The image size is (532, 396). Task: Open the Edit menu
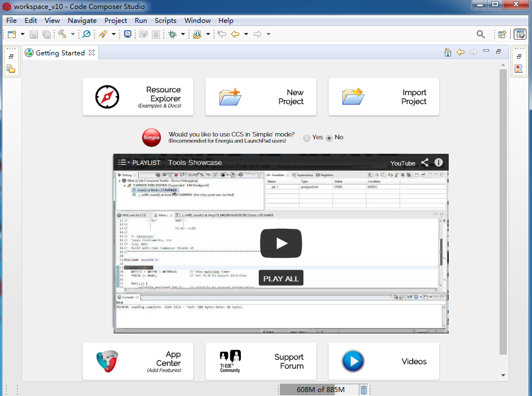point(31,20)
